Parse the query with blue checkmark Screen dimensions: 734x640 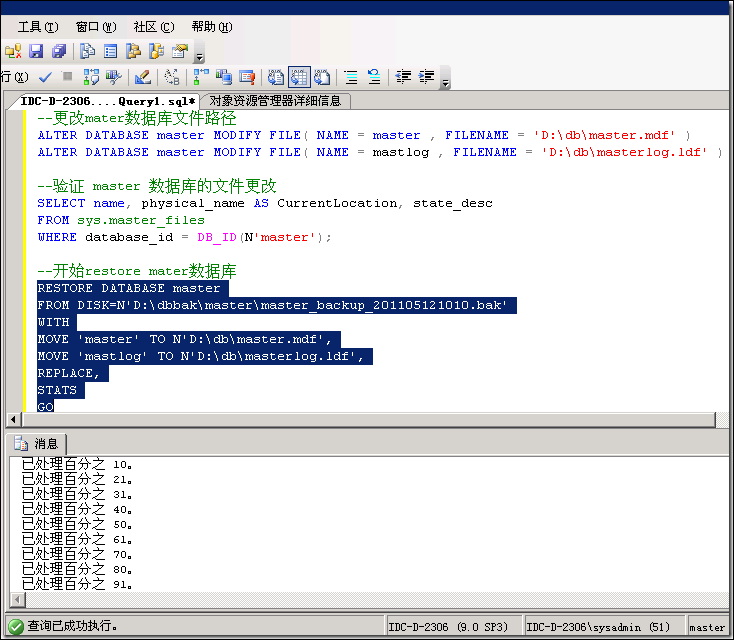(x=45, y=77)
